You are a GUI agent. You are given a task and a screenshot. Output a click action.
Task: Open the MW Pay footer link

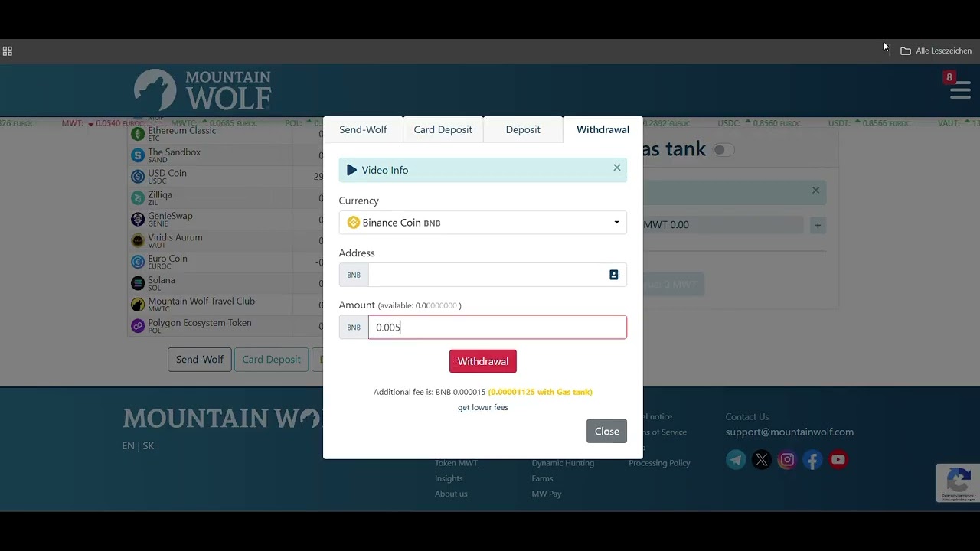click(547, 494)
